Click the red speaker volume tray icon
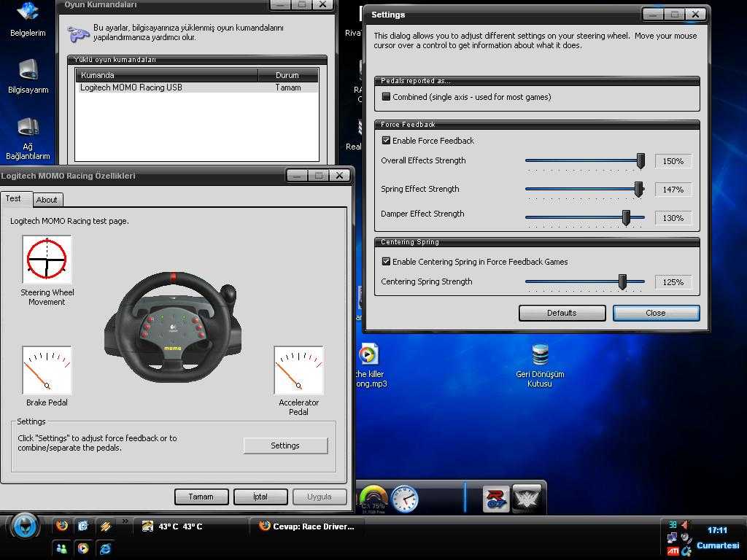The image size is (747, 560). (685, 525)
